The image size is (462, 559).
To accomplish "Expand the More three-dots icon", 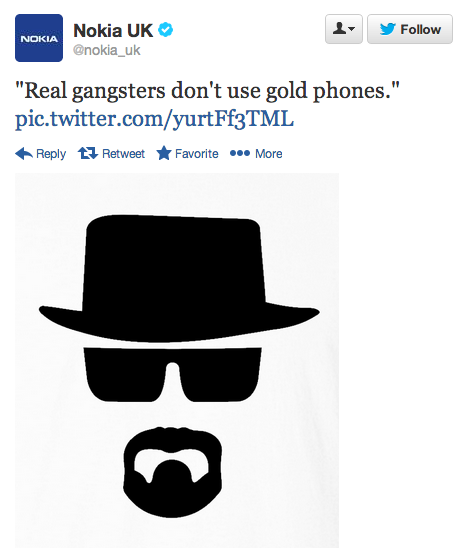I will tap(240, 153).
